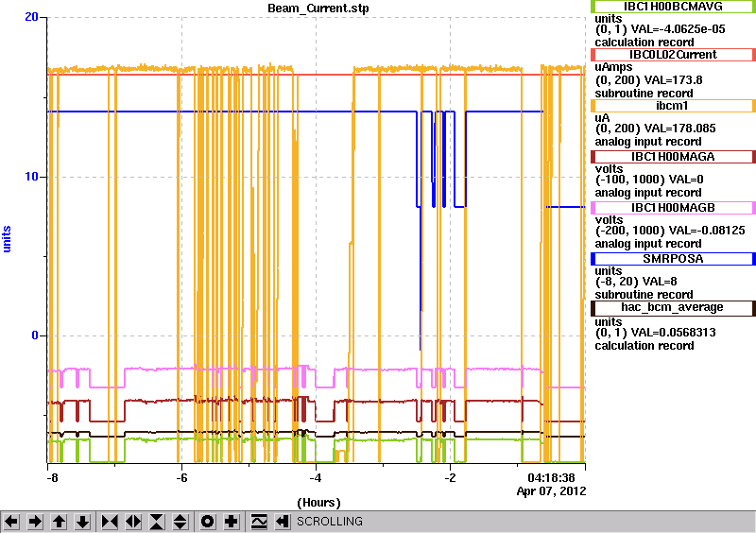The width and height of the screenshot is (756, 533).
Task: Click the (-8, 20) VAL=8 reading
Action: pos(636,282)
